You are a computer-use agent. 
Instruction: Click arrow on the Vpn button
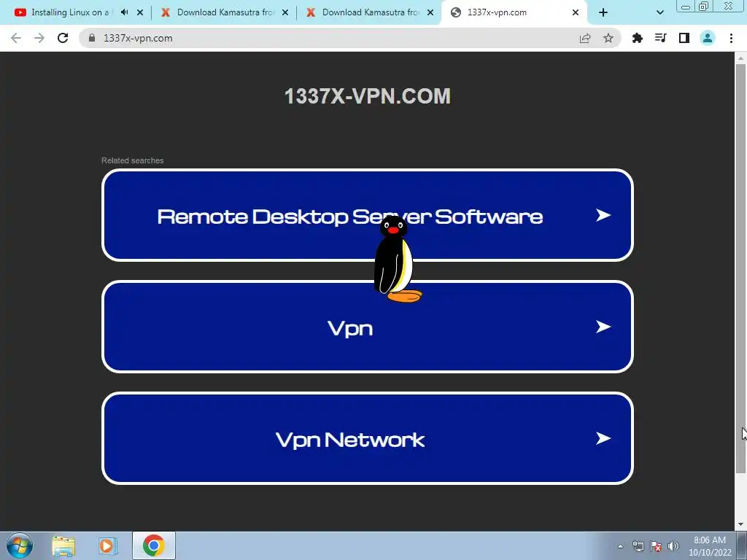[x=603, y=327]
